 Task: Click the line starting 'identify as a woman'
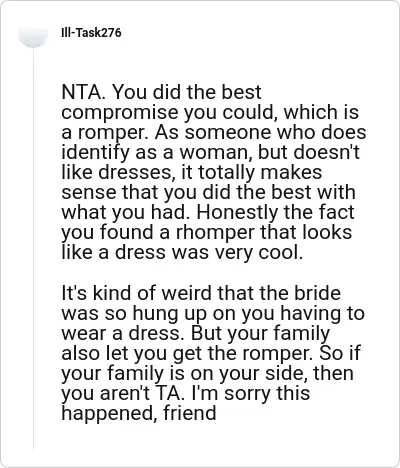coord(211,152)
